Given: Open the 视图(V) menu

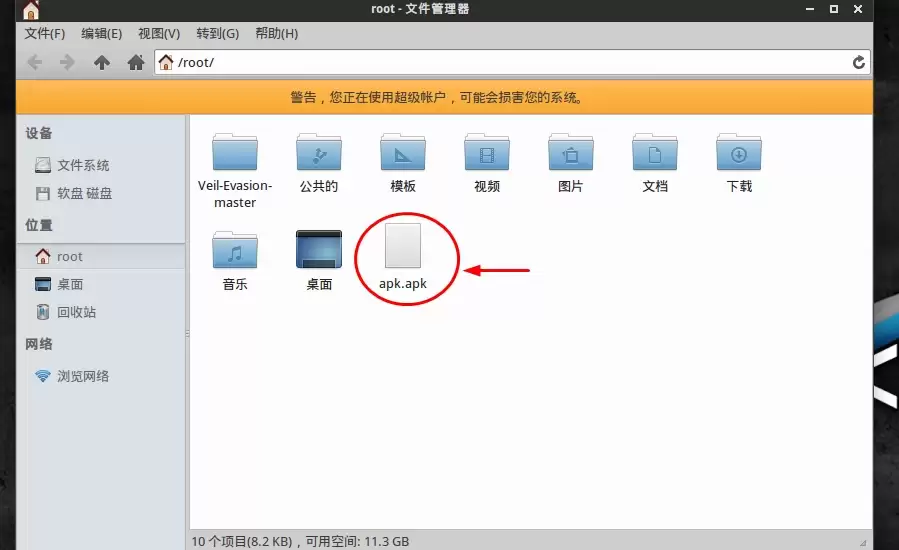Looking at the screenshot, I should (159, 33).
